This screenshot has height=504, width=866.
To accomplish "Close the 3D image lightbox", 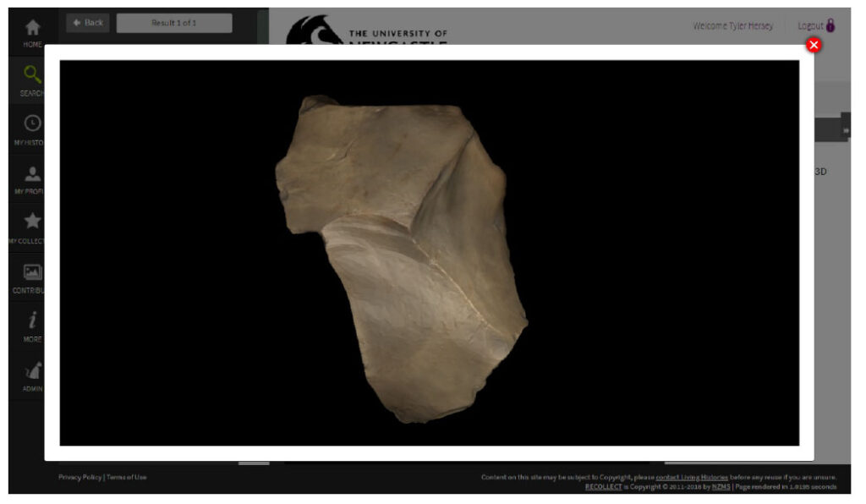I will [814, 45].
